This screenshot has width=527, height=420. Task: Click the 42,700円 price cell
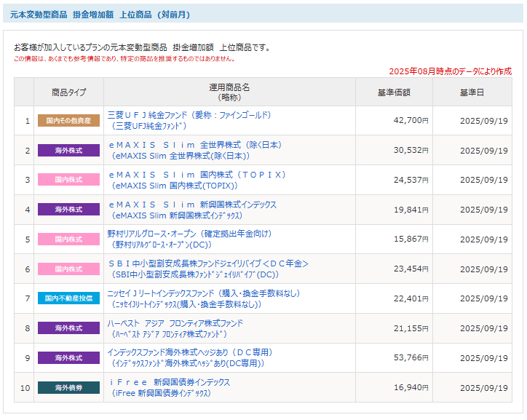[411, 121]
